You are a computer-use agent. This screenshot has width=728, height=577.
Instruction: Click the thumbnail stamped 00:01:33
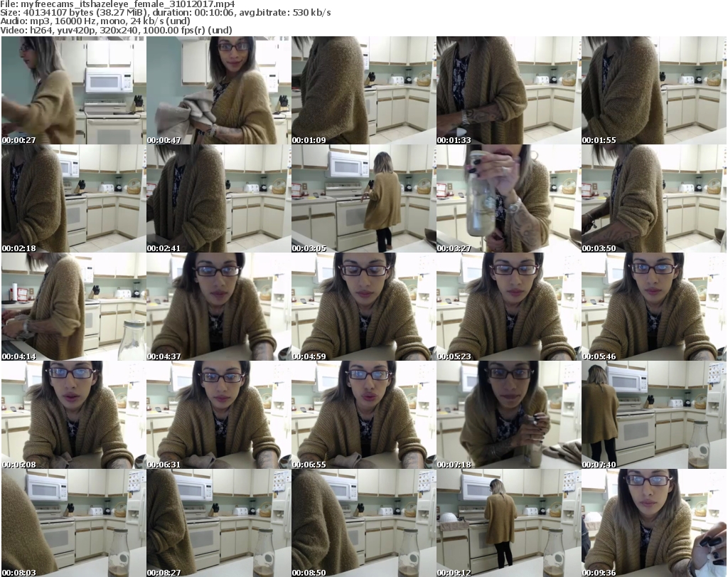tap(508, 90)
